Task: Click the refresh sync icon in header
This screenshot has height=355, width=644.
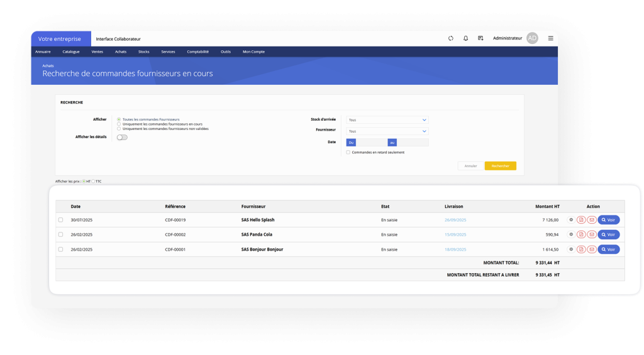Action: [451, 38]
